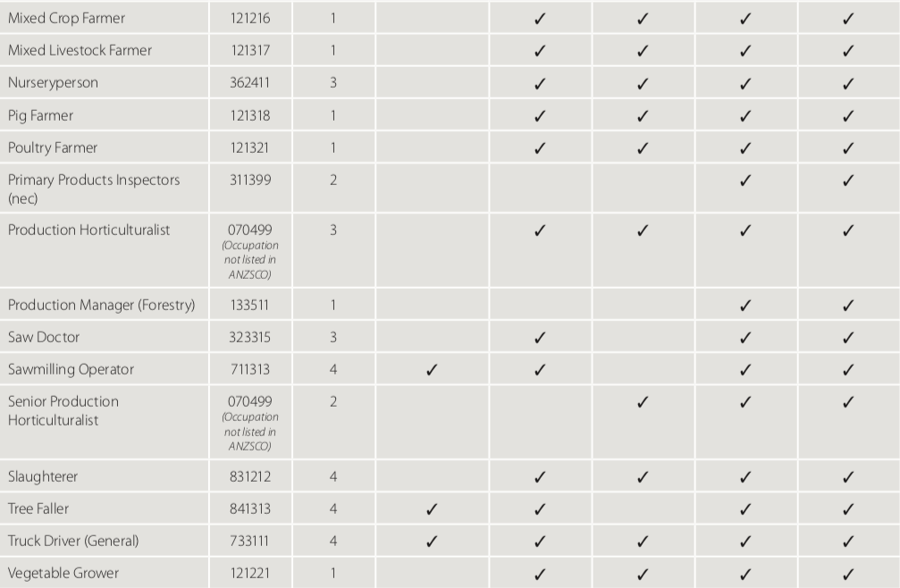
Task: Click the Production Horticulturalist occupation name
Action: (88, 230)
